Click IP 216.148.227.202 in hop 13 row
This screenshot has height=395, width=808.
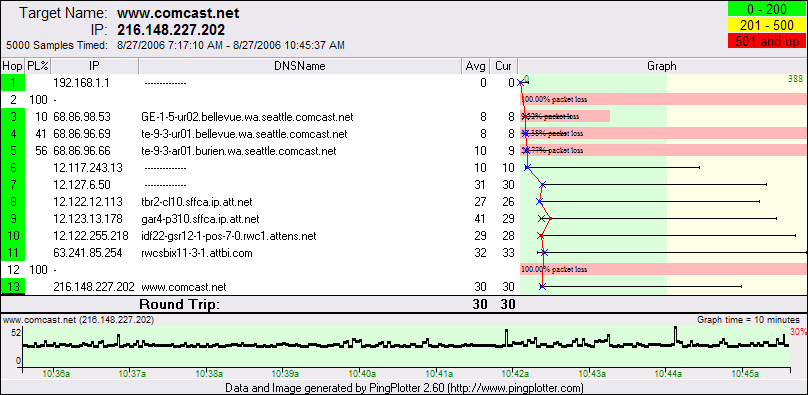point(94,287)
